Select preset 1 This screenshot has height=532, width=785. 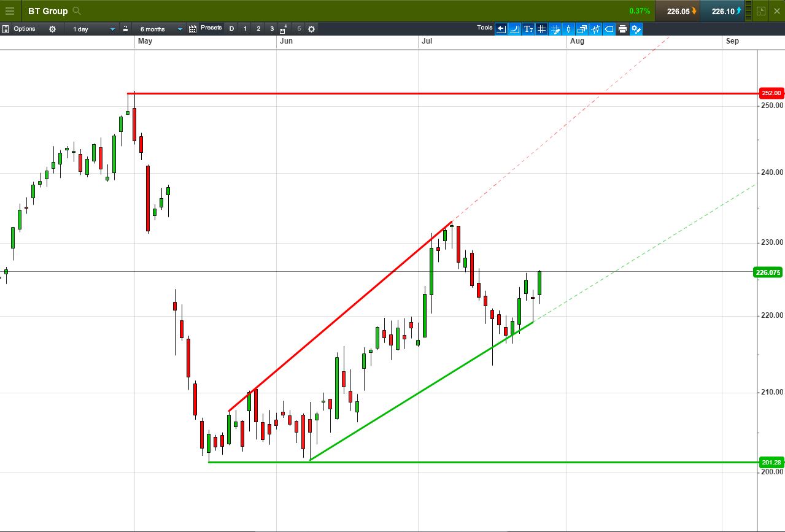(x=245, y=29)
